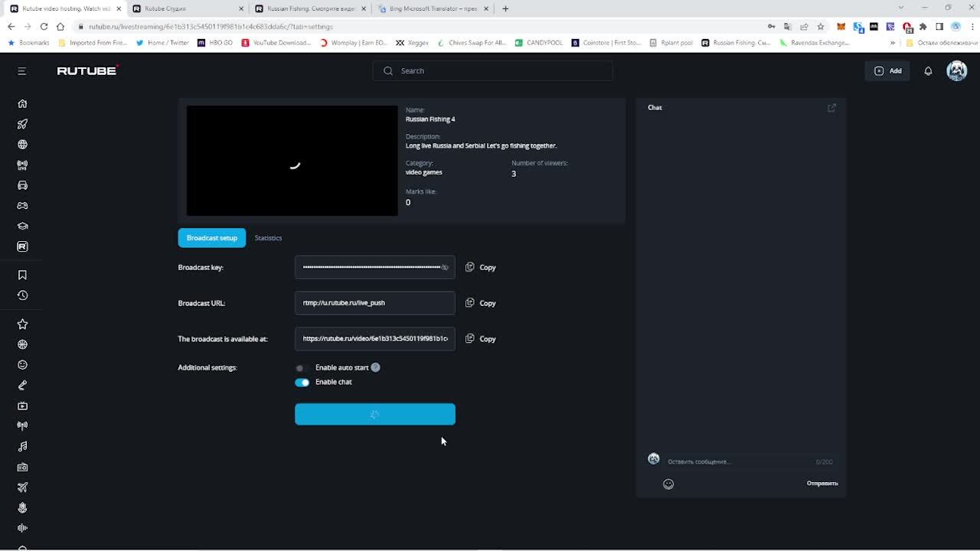Open the watch history clock icon in sidebar
Screen dimensions: 980x551
pyautogui.click(x=22, y=295)
